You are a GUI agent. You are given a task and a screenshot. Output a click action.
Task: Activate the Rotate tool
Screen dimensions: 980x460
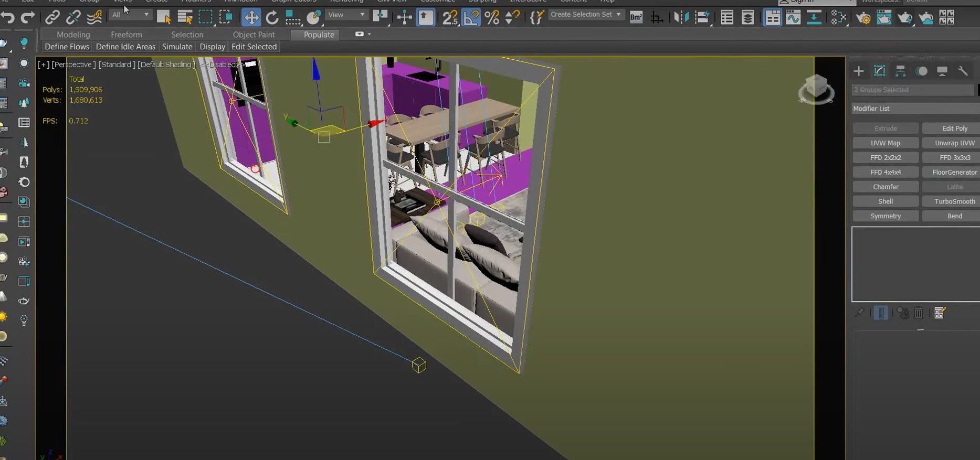pyautogui.click(x=272, y=17)
